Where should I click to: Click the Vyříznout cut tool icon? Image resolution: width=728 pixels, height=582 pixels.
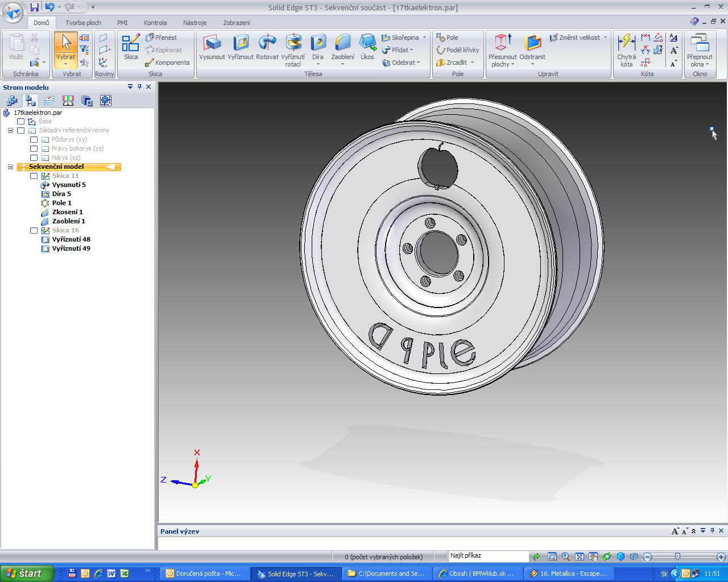pos(241,44)
